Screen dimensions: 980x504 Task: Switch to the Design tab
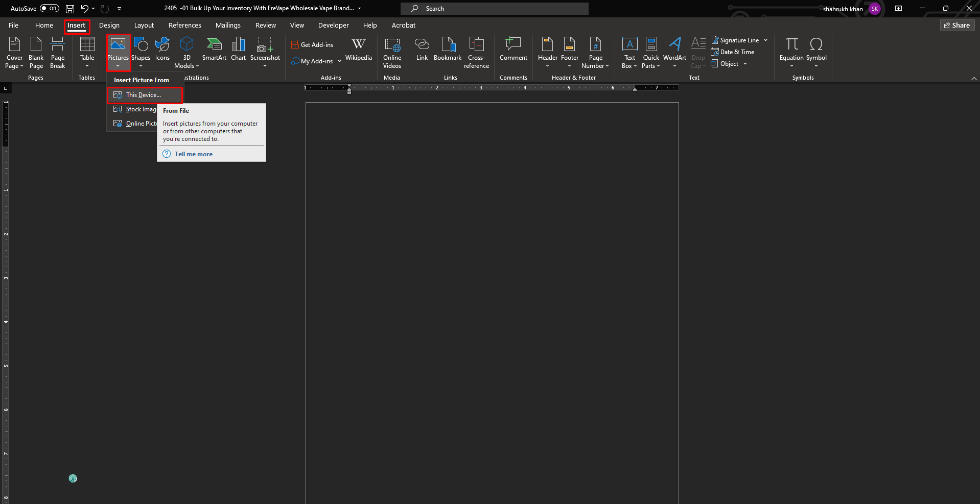pyautogui.click(x=109, y=26)
